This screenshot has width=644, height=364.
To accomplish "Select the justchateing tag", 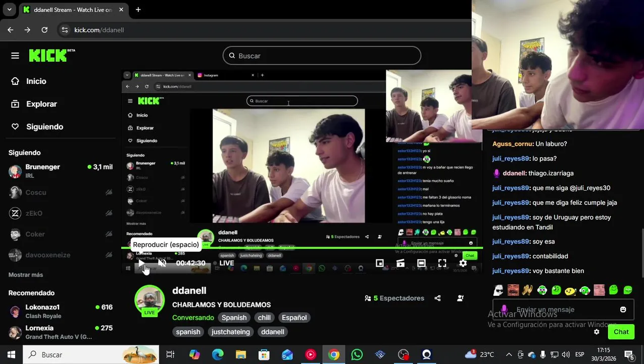I will [230, 332].
